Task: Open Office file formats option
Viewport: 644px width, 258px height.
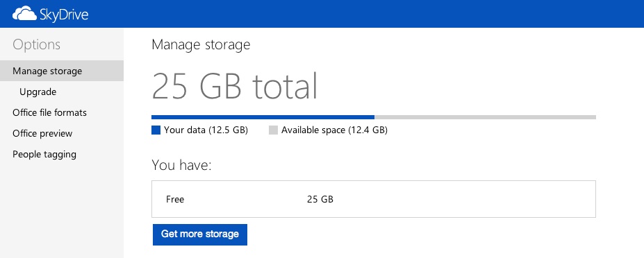Action: click(x=50, y=112)
